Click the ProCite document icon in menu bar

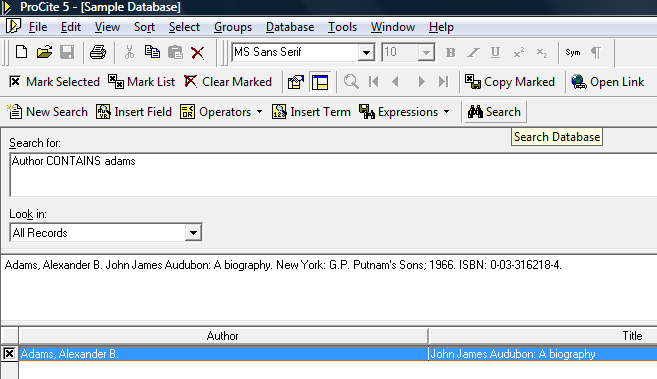[13, 26]
